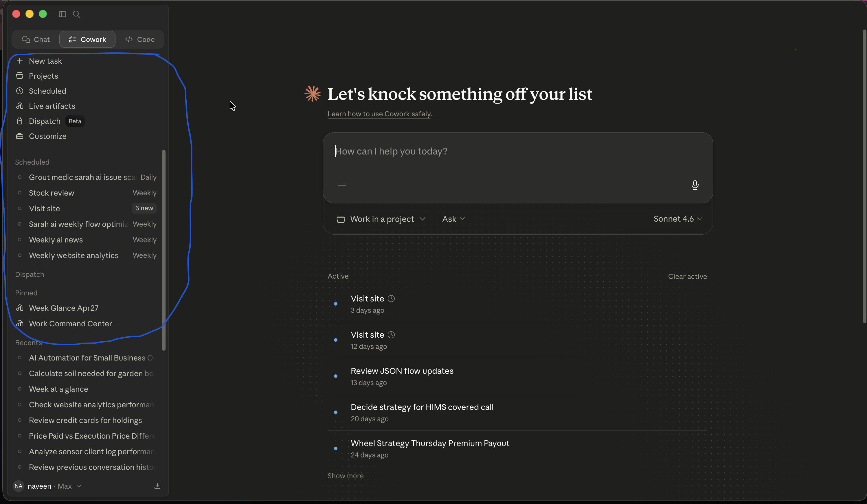Viewport: 867px width, 504px height.
Task: Click the Live artifacts icon
Action: pyautogui.click(x=20, y=106)
